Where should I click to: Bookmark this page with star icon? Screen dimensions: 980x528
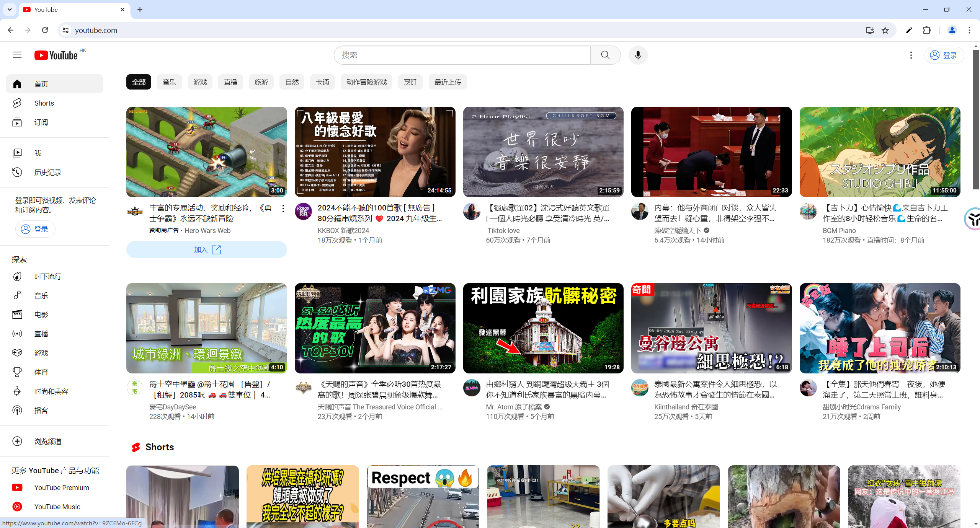(x=885, y=30)
